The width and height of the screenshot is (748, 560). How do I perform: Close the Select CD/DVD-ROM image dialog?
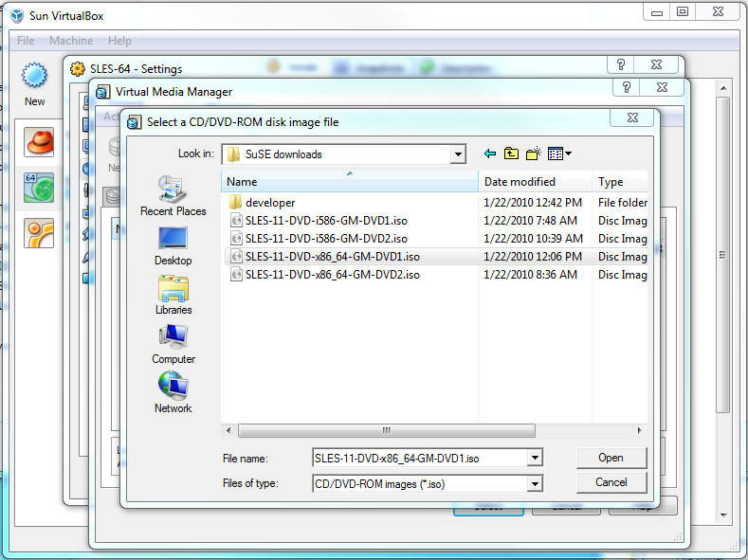click(x=632, y=117)
